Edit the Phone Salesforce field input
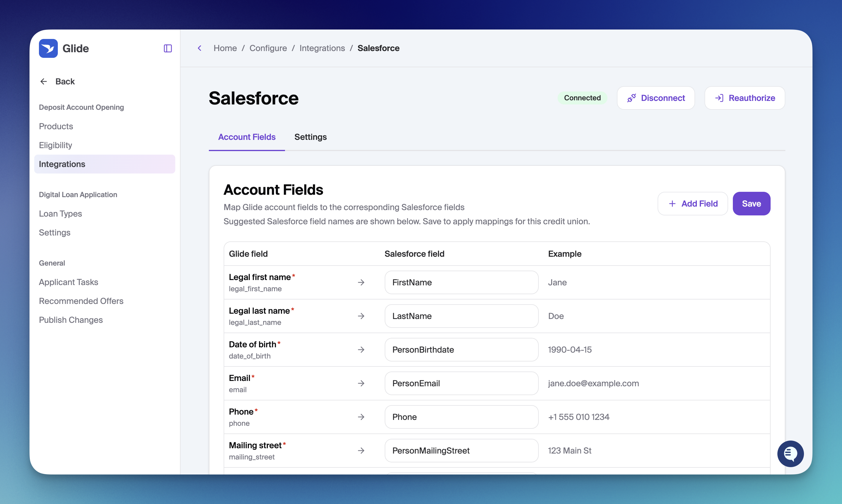The height and width of the screenshot is (504, 842). (461, 417)
